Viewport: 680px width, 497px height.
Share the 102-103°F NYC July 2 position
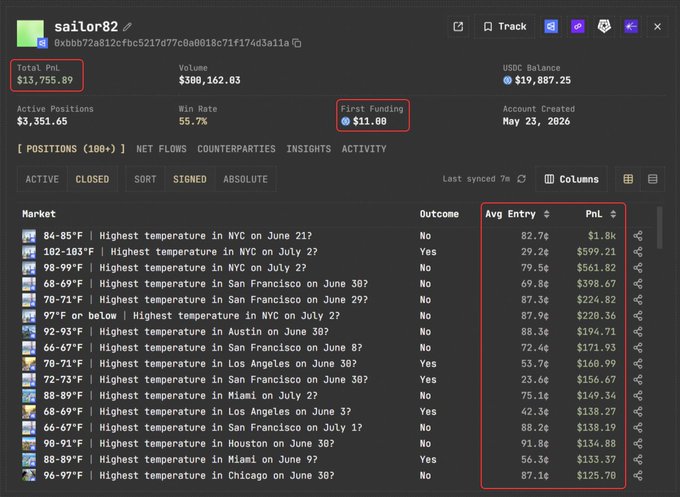click(x=638, y=252)
